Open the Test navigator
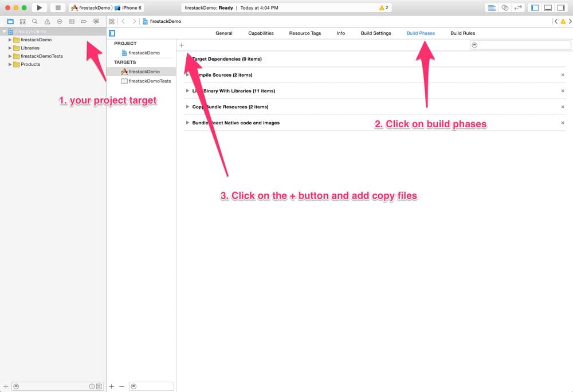This screenshot has width=573, height=392. (60, 22)
